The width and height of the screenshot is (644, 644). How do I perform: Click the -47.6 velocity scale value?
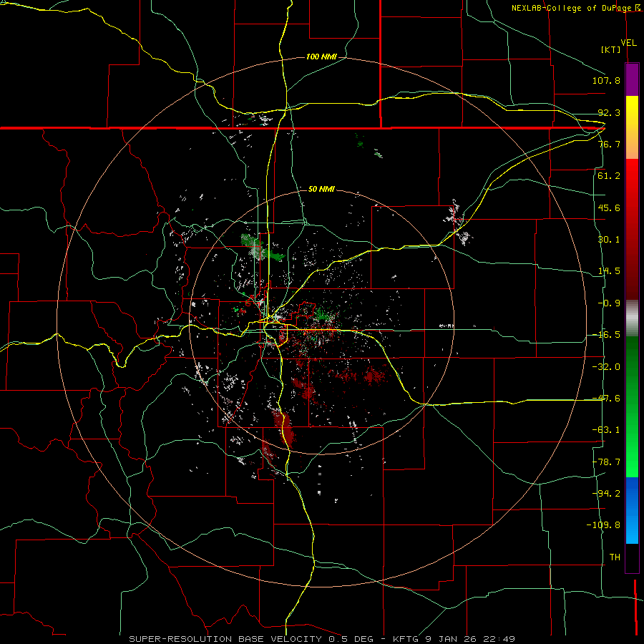(606, 399)
